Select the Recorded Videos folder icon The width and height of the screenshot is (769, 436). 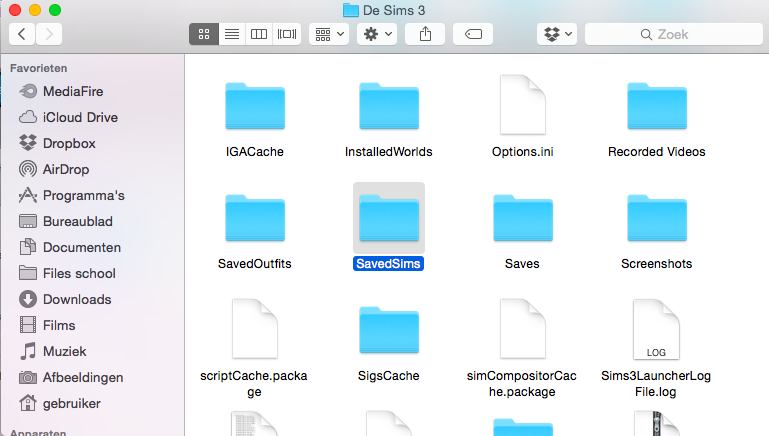[657, 106]
